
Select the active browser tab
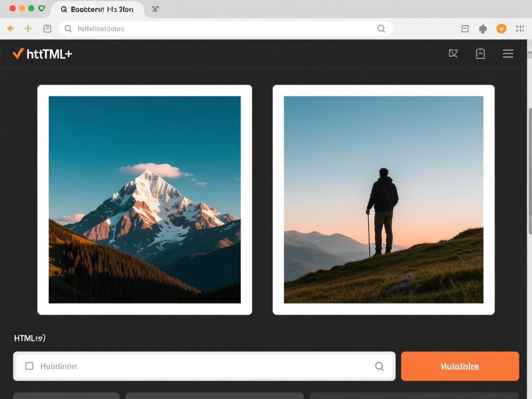click(x=97, y=9)
